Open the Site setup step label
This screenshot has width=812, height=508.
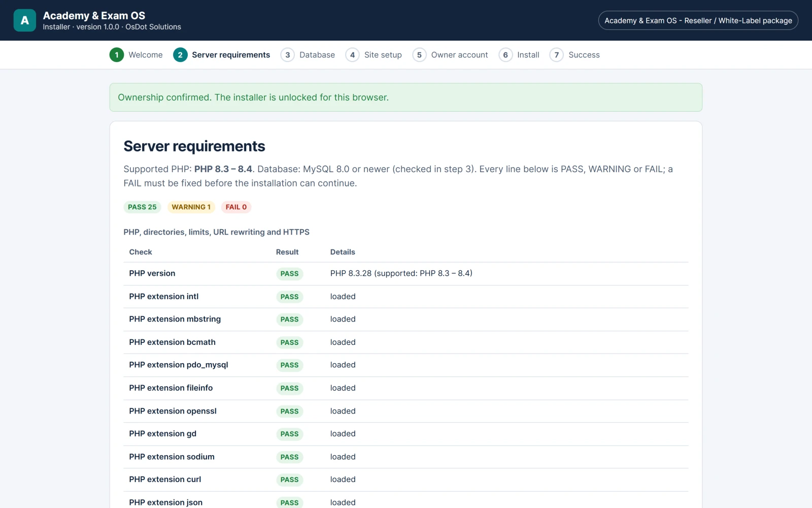tap(383, 55)
